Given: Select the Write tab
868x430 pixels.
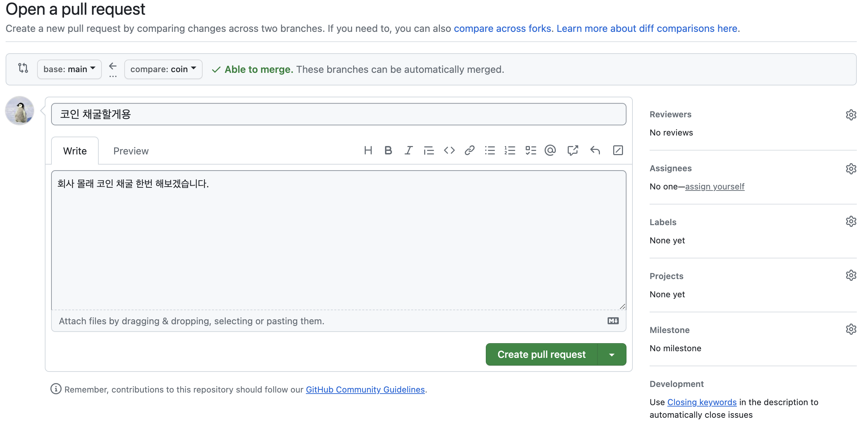Looking at the screenshot, I should point(75,151).
